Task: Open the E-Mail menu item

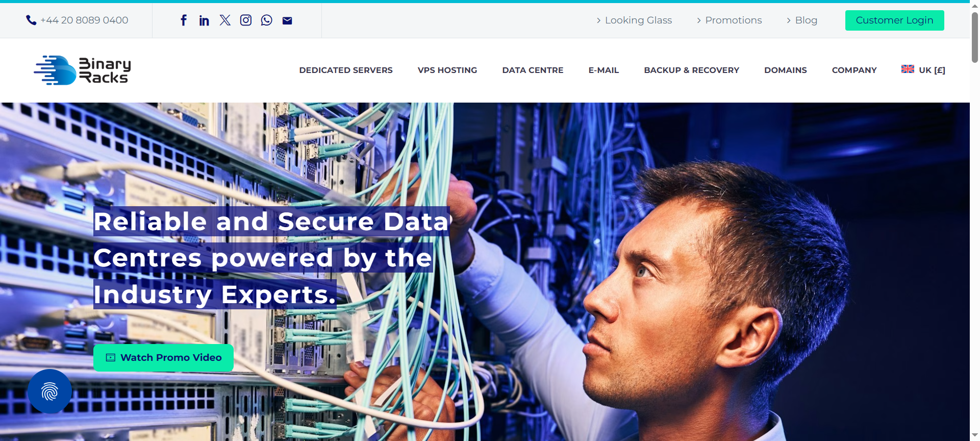Action: click(604, 70)
